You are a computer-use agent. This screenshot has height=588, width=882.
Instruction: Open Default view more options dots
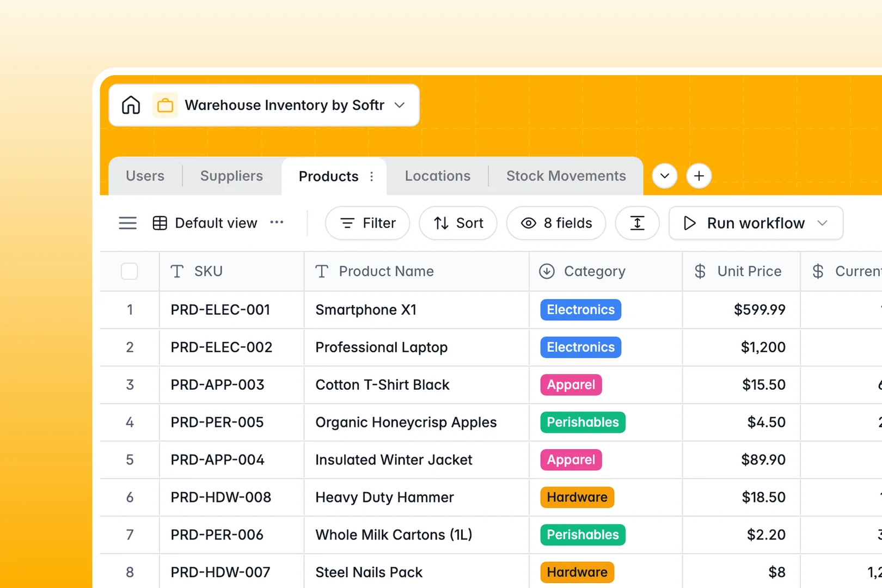tap(277, 222)
